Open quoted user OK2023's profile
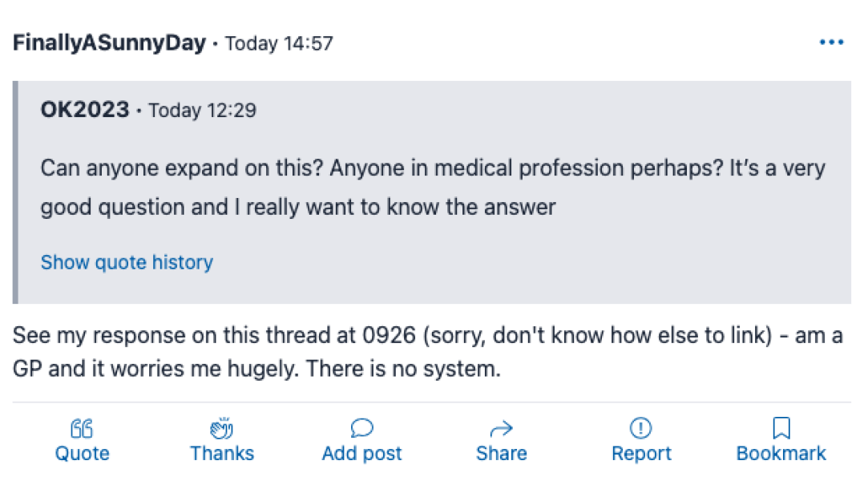 [x=85, y=110]
